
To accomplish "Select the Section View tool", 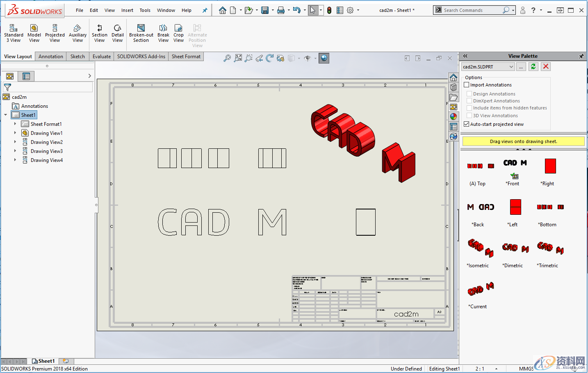I will 99,33.
